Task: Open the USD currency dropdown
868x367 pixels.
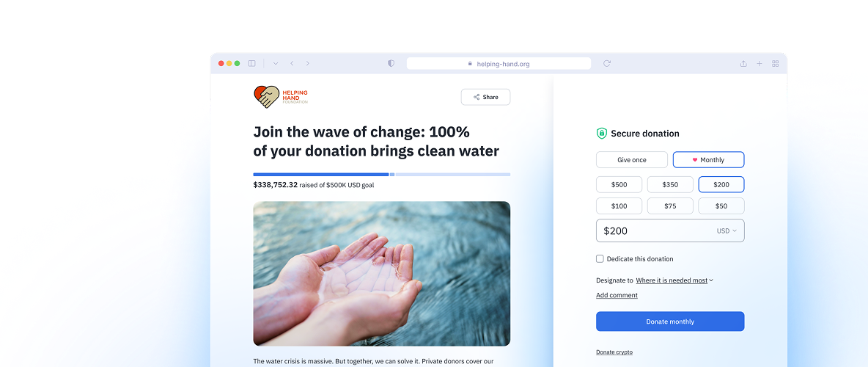Action: coord(727,231)
